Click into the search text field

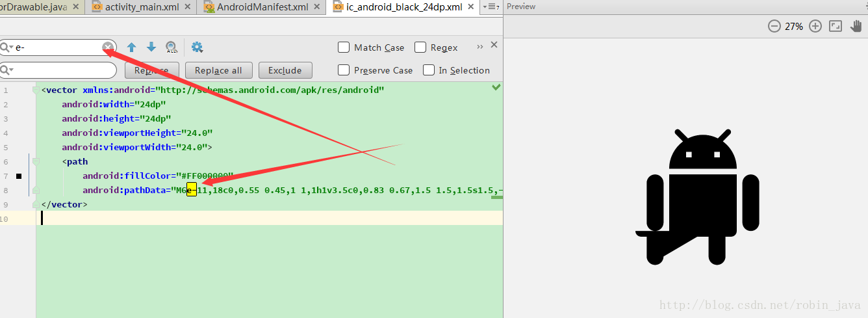pyautogui.click(x=58, y=47)
